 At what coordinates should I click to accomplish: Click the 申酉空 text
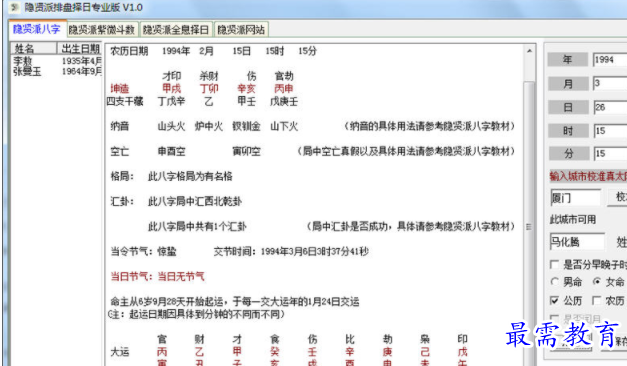[x=171, y=152]
